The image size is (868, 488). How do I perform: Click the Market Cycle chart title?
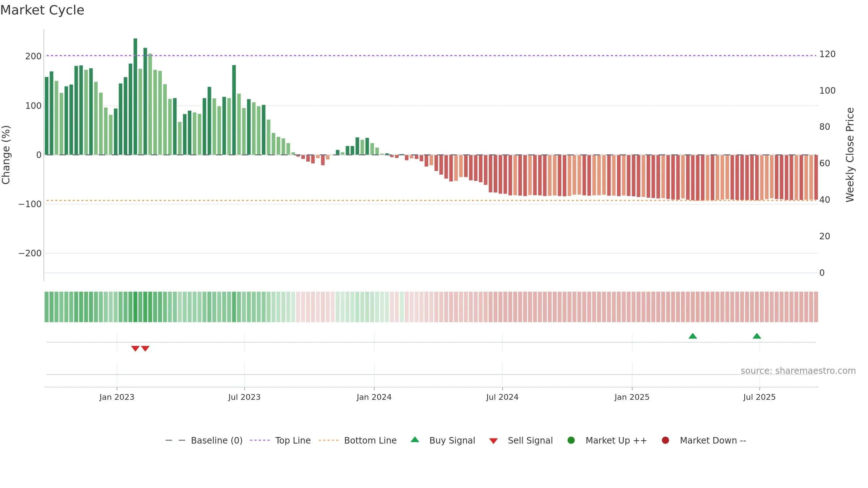(x=42, y=10)
